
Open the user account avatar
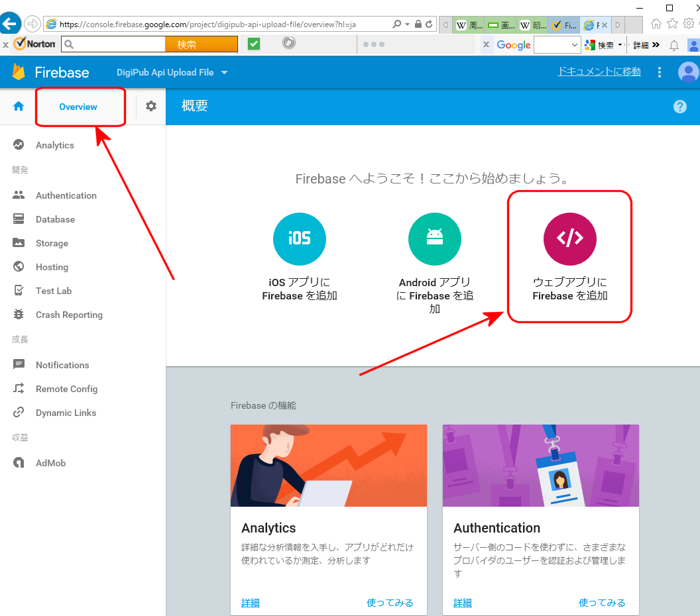point(689,72)
